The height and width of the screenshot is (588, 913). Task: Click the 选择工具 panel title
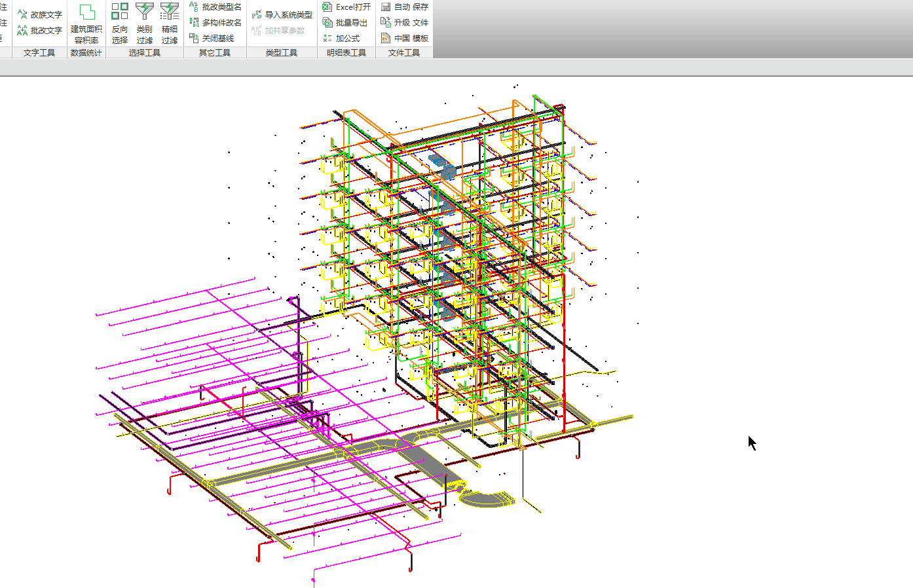(145, 52)
